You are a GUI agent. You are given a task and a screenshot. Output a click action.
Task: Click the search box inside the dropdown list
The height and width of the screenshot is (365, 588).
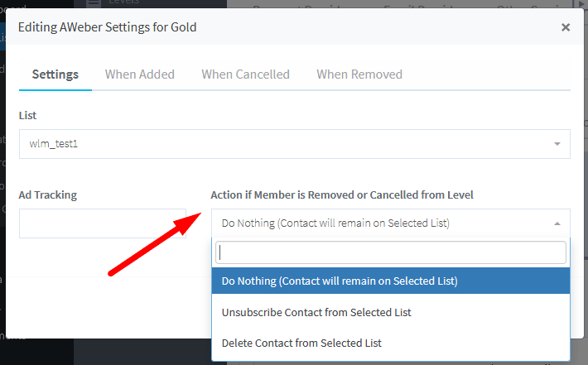(x=391, y=252)
